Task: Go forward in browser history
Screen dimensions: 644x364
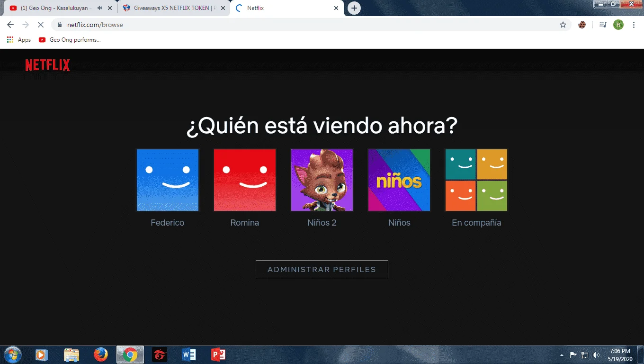Action: pyautogui.click(x=26, y=25)
